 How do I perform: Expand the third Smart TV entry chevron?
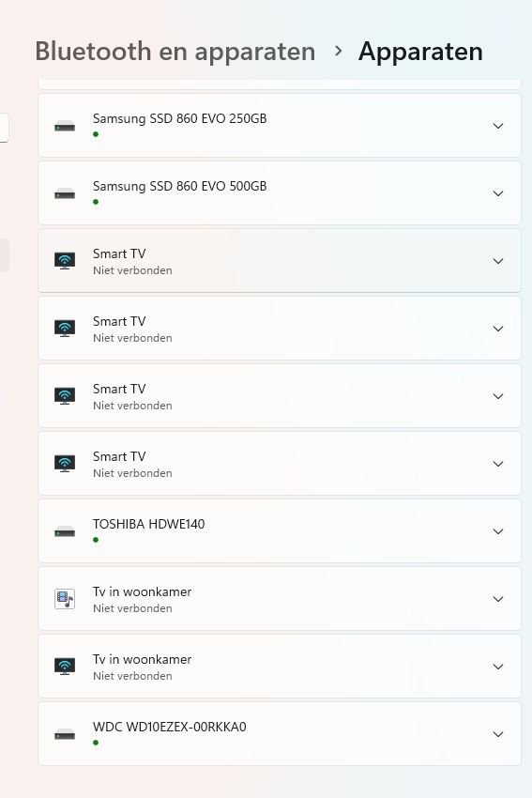point(498,396)
